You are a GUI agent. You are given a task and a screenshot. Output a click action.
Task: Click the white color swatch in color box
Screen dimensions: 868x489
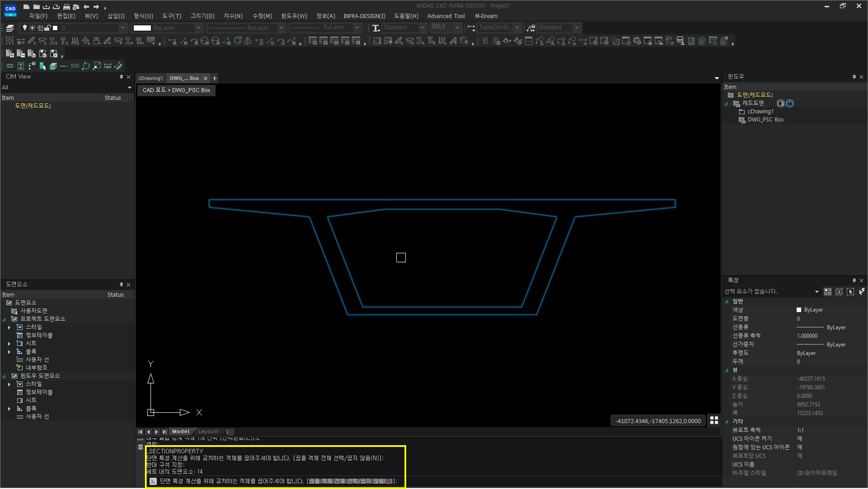point(142,28)
